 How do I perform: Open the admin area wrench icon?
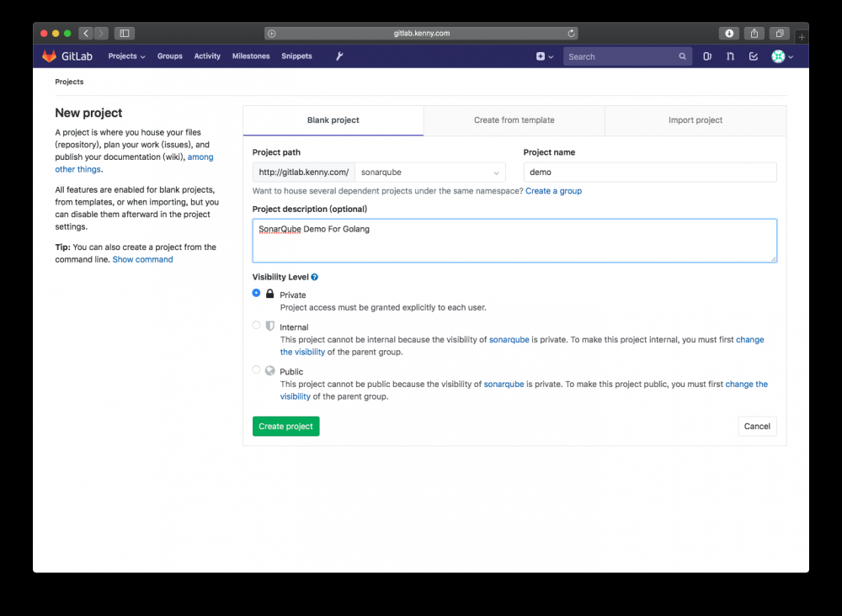[339, 56]
